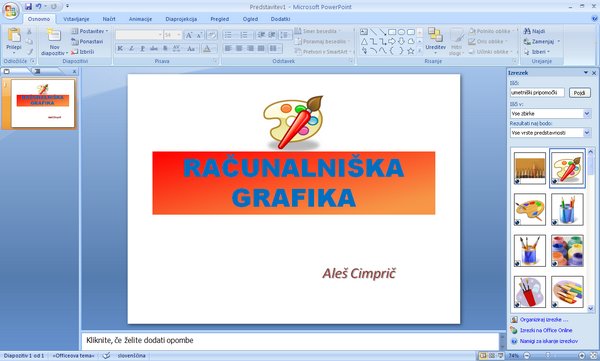Screen dimensions: 600x361
Task: Open the font name dropdown
Action: [160, 35]
